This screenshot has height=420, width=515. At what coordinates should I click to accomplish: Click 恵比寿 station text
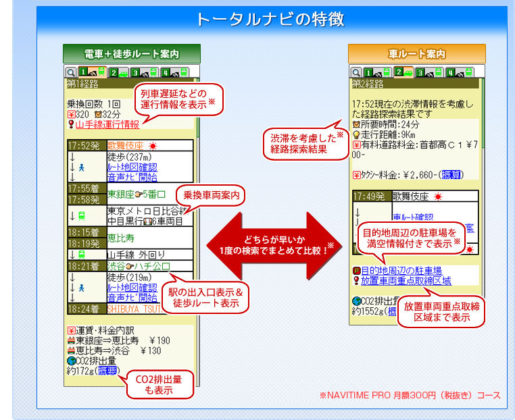121,238
